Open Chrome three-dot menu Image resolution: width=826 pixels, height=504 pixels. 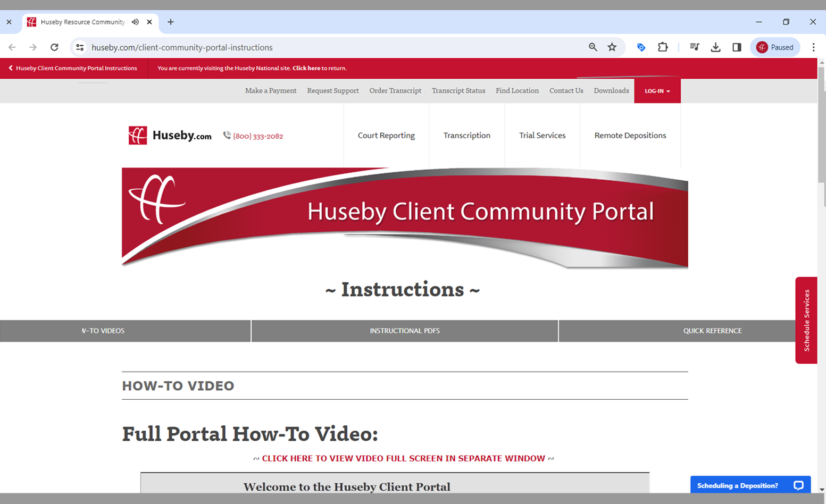(x=813, y=47)
